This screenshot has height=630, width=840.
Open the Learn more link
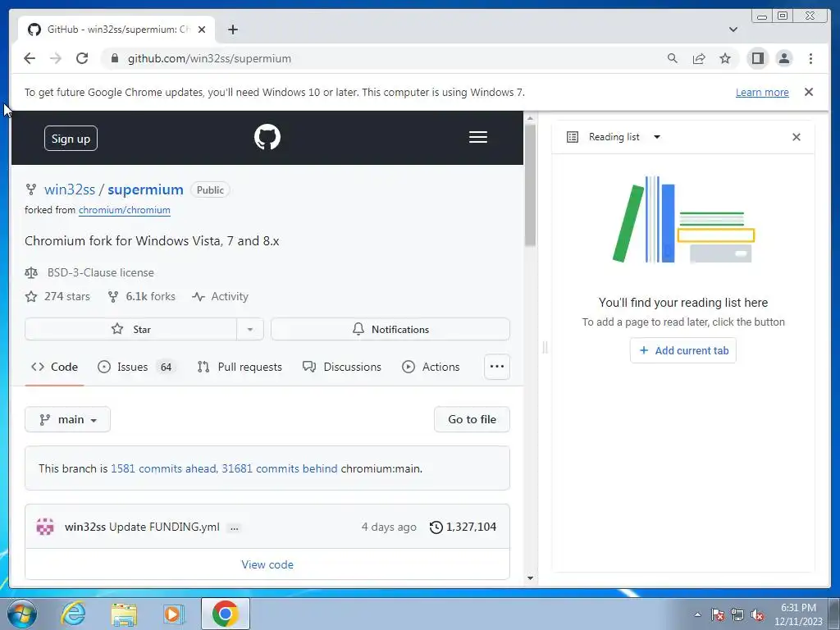pyautogui.click(x=762, y=92)
